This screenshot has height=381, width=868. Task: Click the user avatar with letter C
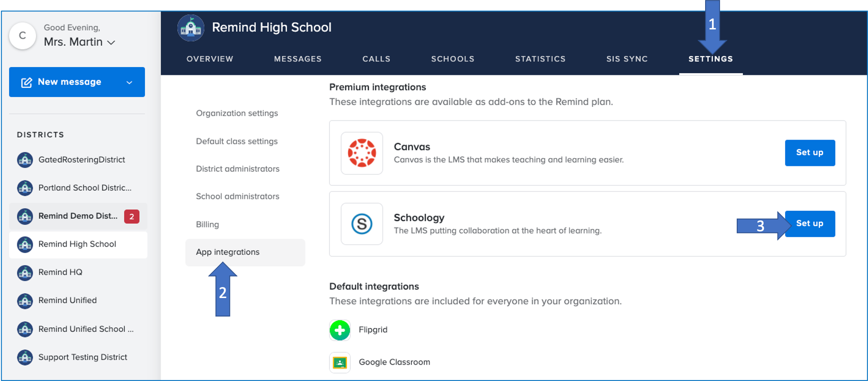(22, 36)
